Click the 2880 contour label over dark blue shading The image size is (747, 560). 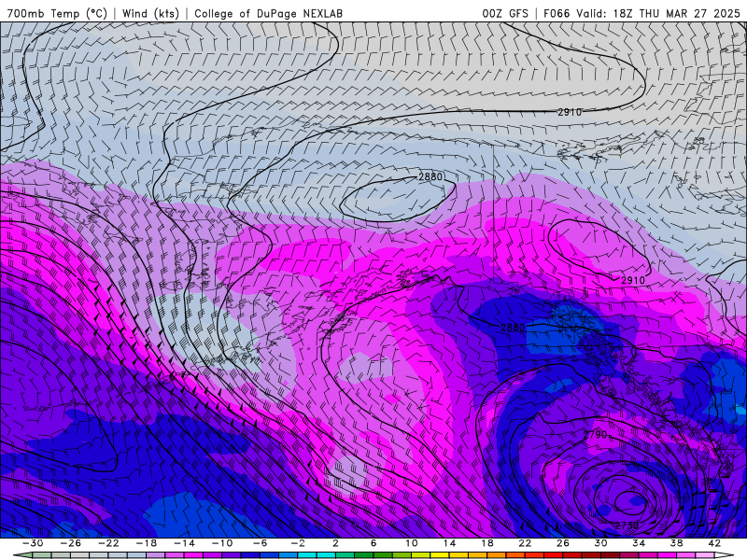[x=513, y=328]
